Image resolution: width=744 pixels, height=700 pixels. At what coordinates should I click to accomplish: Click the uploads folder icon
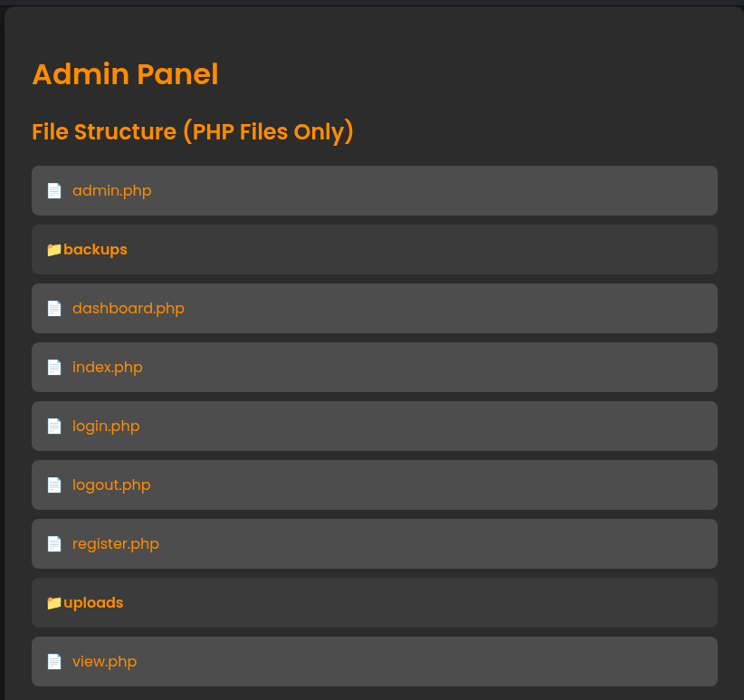54,603
